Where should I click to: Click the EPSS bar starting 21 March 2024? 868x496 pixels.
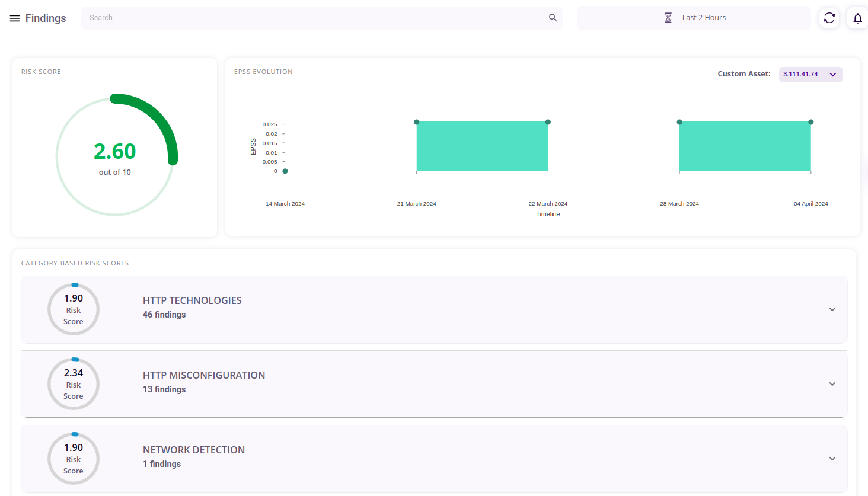[x=482, y=146]
